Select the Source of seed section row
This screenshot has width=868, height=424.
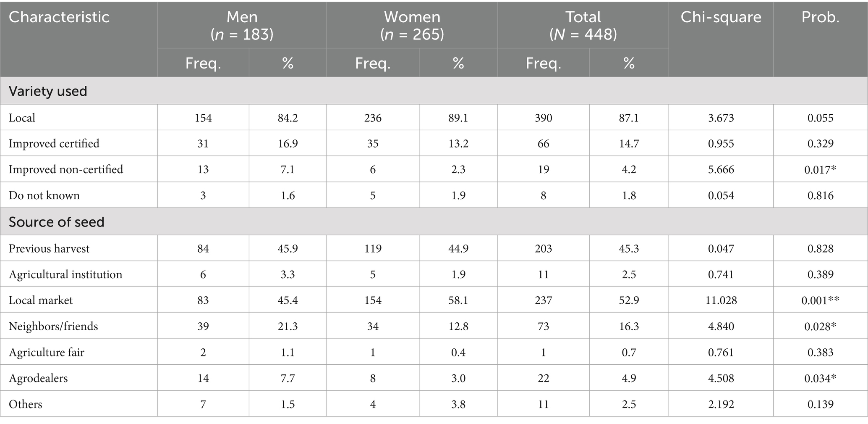pos(56,222)
